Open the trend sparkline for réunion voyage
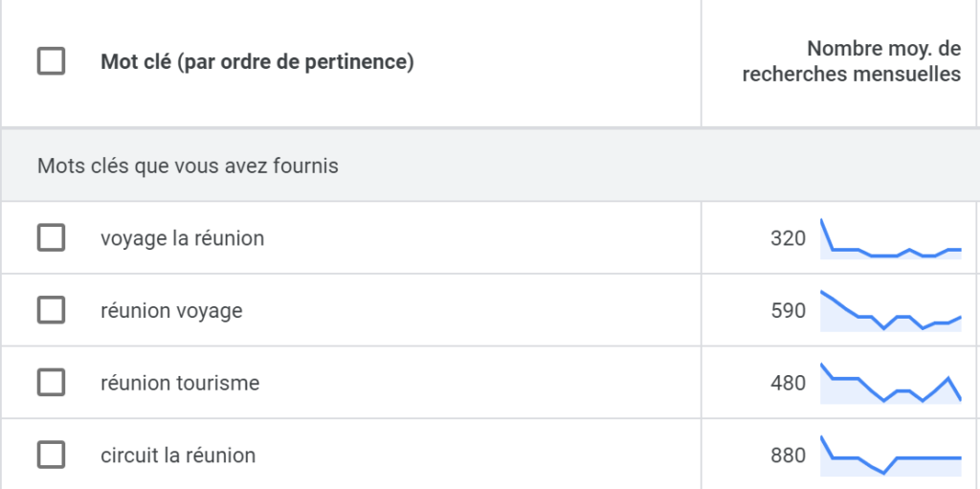 coord(891,311)
